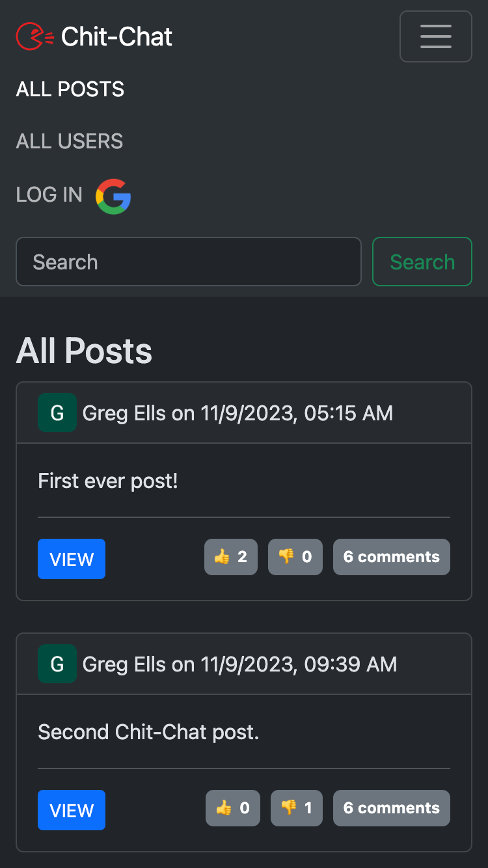Screen dimensions: 488x868
Task: Click the green Search button
Action: tap(422, 262)
